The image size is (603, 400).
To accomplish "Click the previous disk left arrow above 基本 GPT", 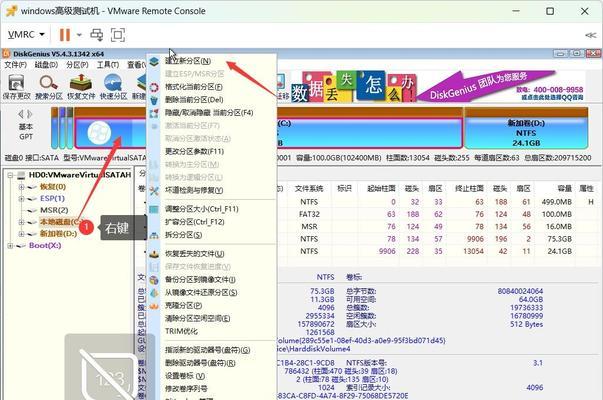I will tap(21, 114).
